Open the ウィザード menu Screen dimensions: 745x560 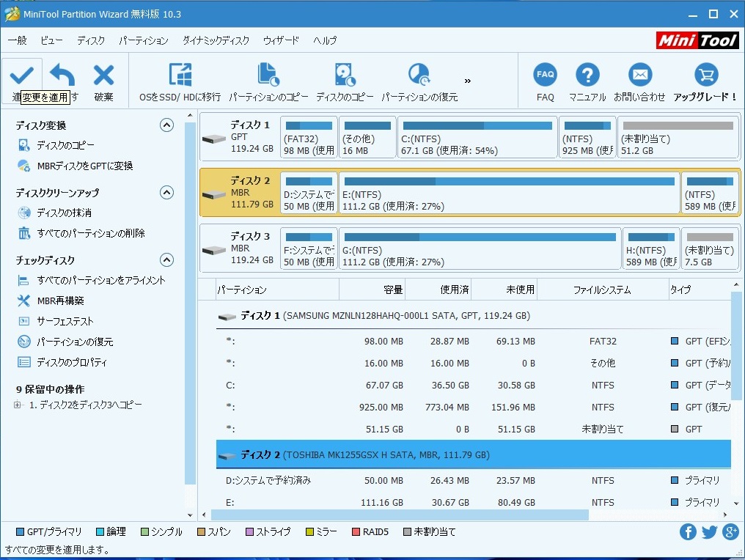pyautogui.click(x=280, y=40)
